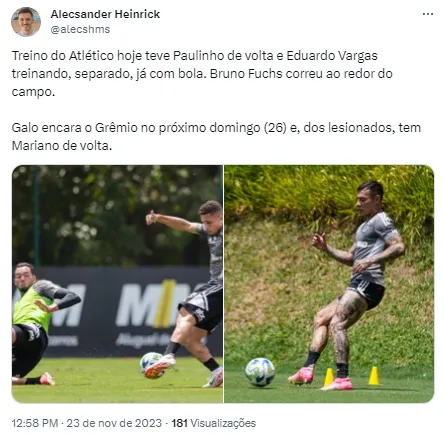This screenshot has width=444, height=441.
Task: Click the player in the green bib
Action: coord(37,323)
